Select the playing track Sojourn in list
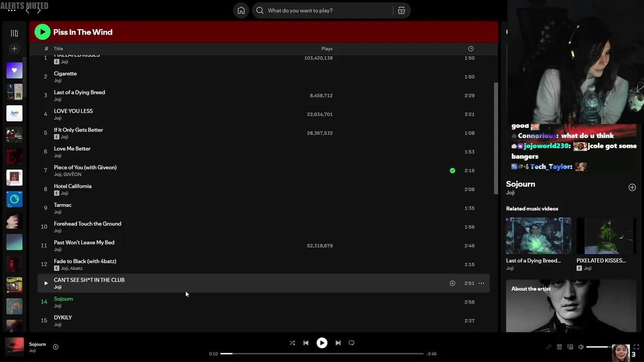The width and height of the screenshot is (644, 362). point(63,299)
